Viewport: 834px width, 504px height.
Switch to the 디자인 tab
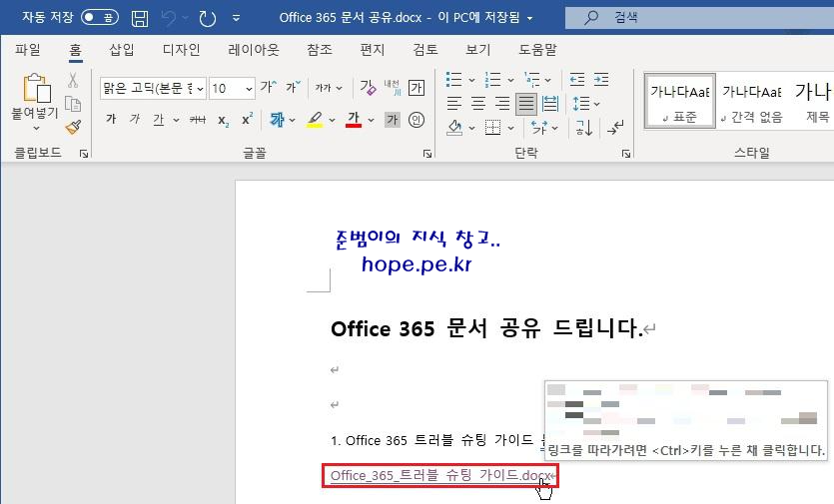point(181,50)
